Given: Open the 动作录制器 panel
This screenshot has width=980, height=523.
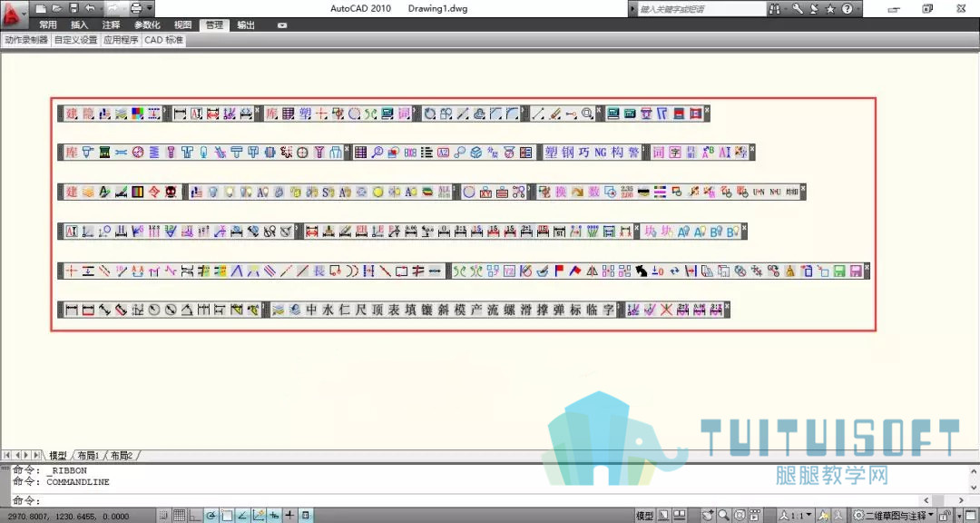Looking at the screenshot, I should click(x=26, y=40).
